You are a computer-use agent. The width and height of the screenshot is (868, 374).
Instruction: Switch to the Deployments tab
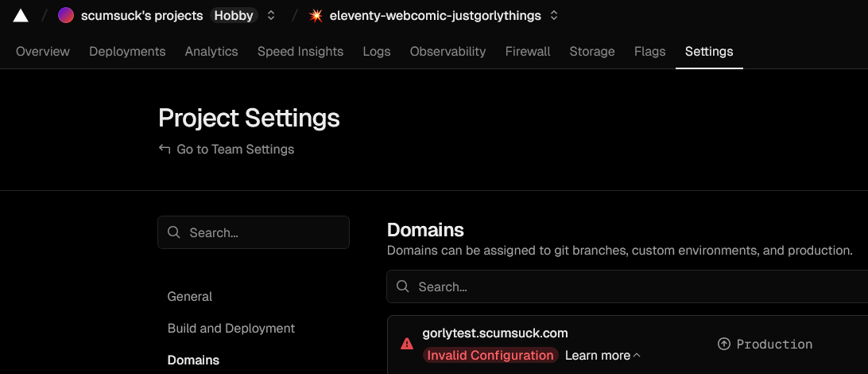(x=127, y=52)
